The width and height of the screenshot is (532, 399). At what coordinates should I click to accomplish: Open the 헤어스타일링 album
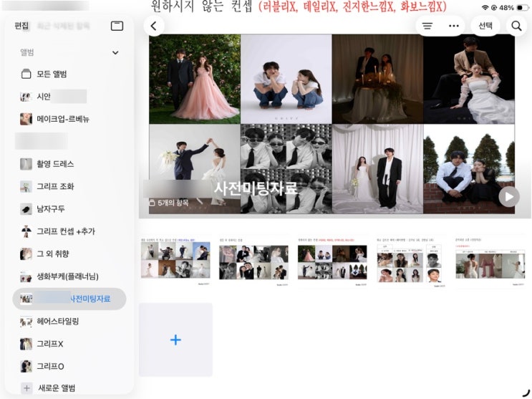[x=69, y=321]
